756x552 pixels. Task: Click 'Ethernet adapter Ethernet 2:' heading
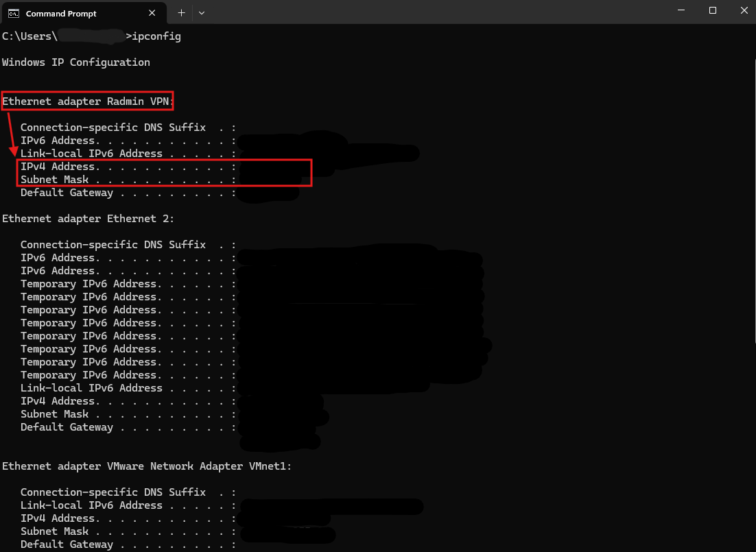click(88, 218)
